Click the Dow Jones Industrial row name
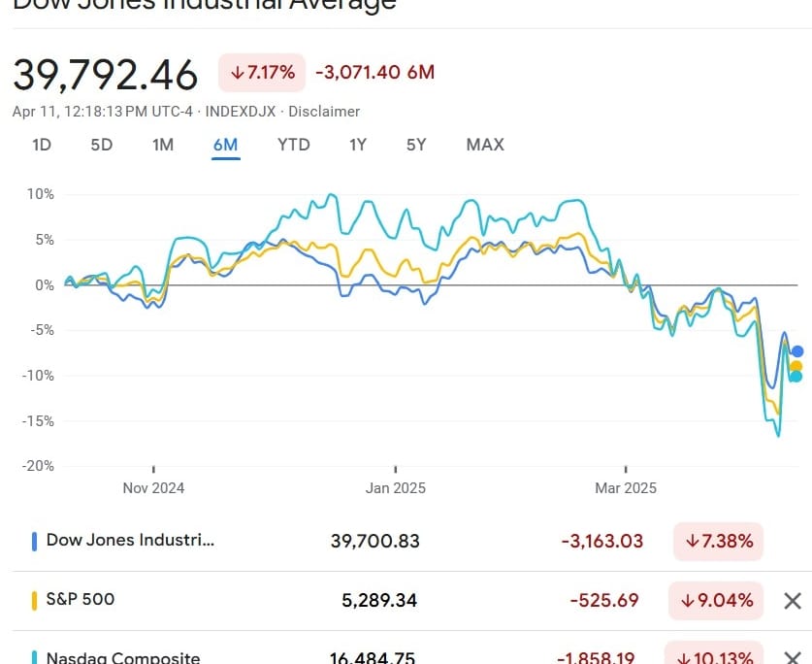Image resolution: width=812 pixels, height=664 pixels. point(130,541)
